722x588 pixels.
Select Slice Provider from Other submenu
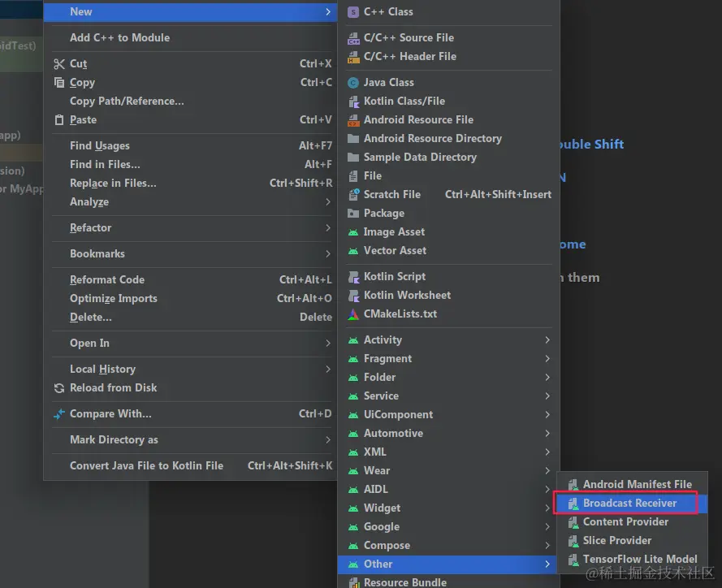[x=632, y=541]
